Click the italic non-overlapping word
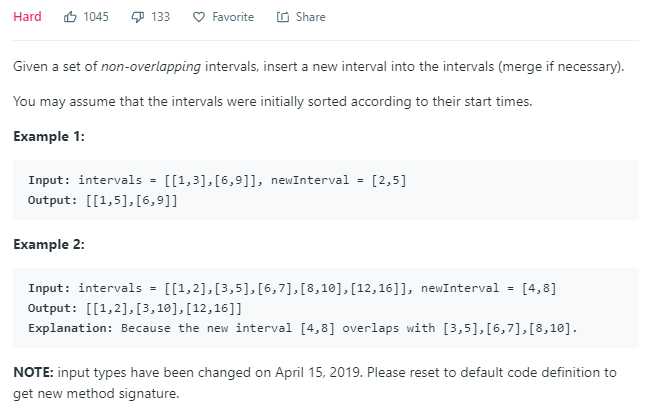Image resolution: width=645 pixels, height=418 pixels. coord(151,67)
